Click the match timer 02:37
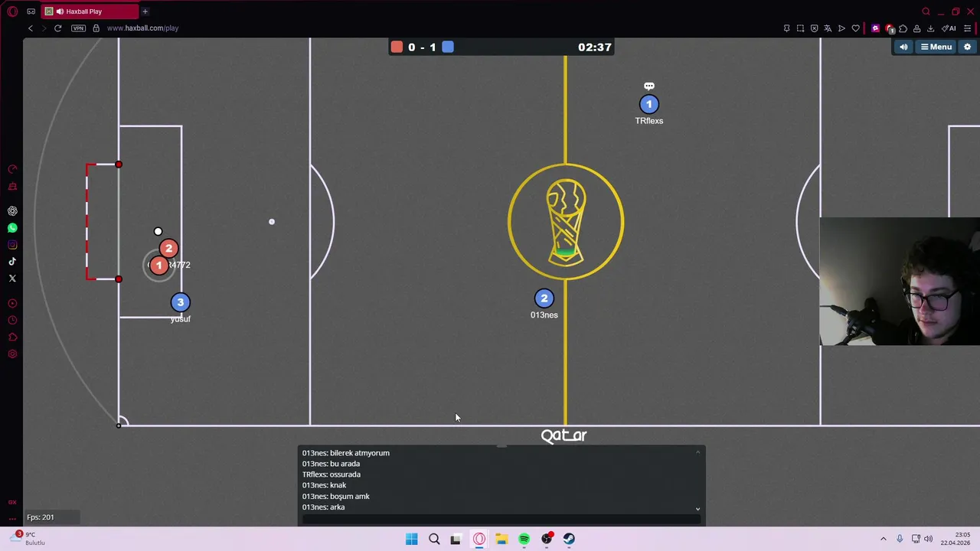The height and width of the screenshot is (551, 980). tap(595, 47)
